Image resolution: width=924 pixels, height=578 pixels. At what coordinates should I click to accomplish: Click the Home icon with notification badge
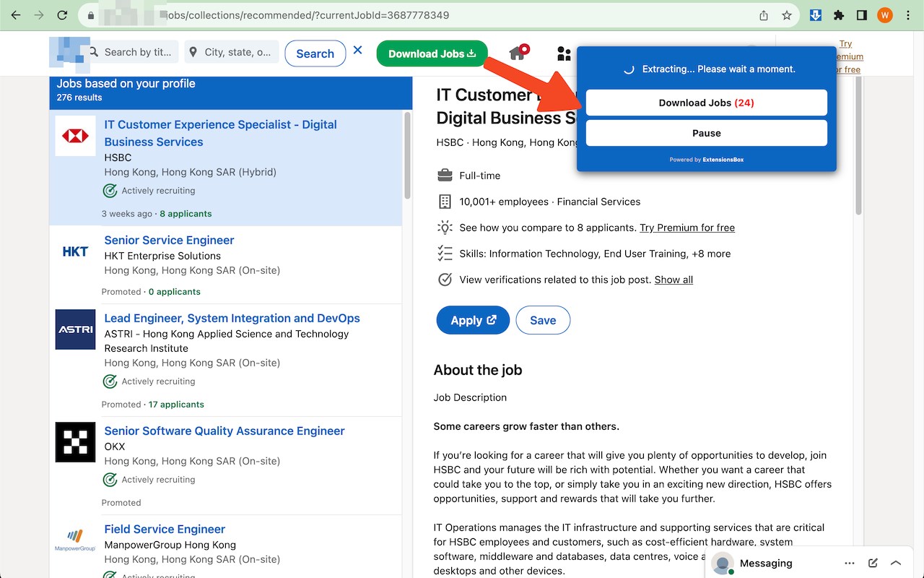[518, 53]
